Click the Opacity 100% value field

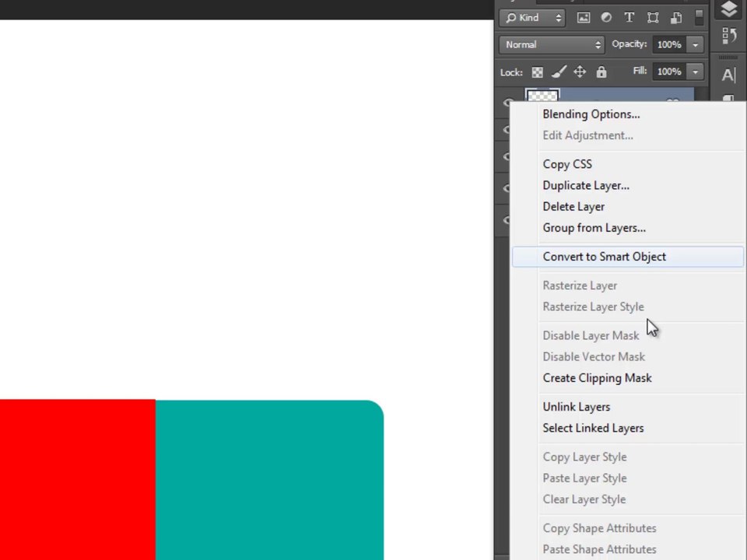pos(669,45)
